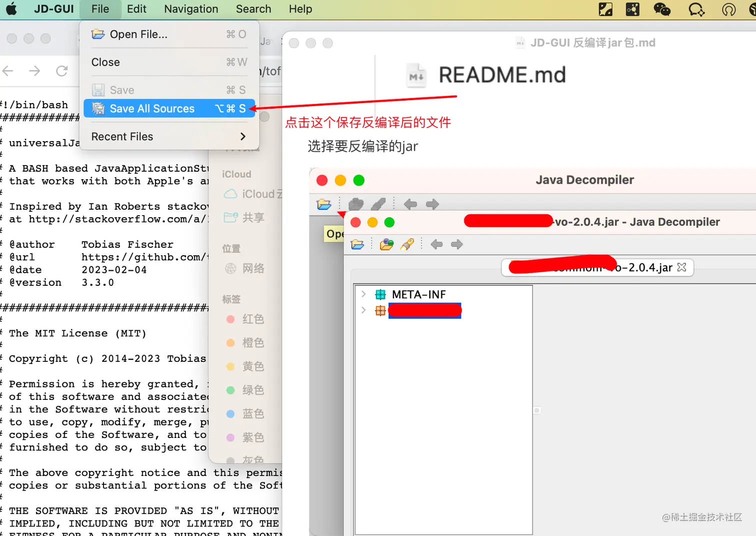Click the JD-GUI 反编译jar包.md window title
Image resolution: width=756 pixels, height=536 pixels.
[592, 43]
